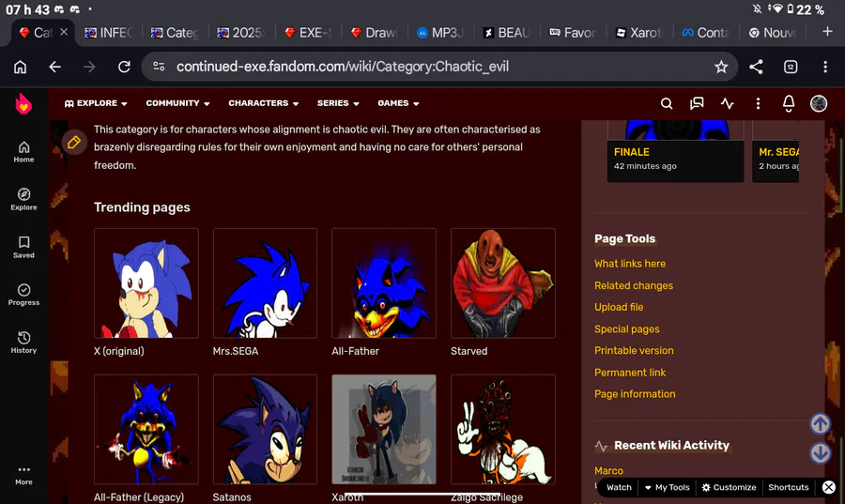
Task: Open Special pages link
Action: (x=626, y=329)
